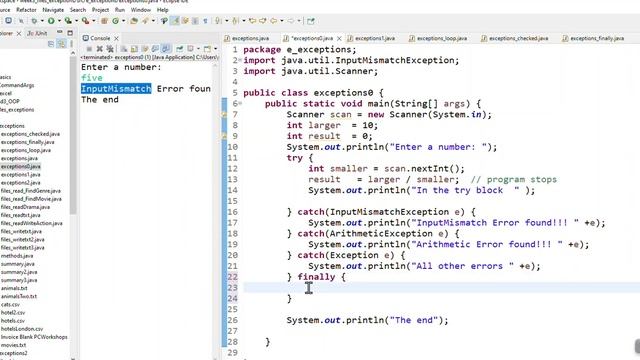Open the Open Console dropdown arrow
The height and width of the screenshot is (360, 640).
click(216, 49)
